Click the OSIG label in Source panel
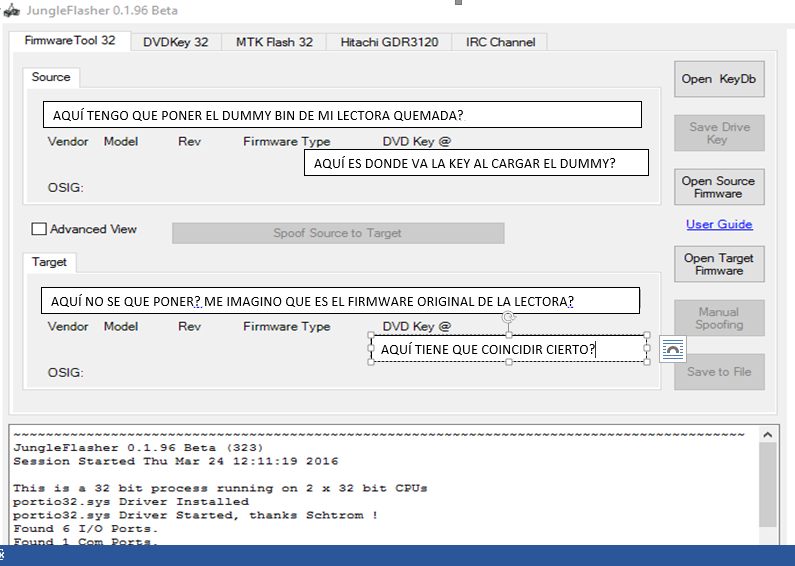Image resolution: width=795 pixels, height=566 pixels. pyautogui.click(x=65, y=188)
